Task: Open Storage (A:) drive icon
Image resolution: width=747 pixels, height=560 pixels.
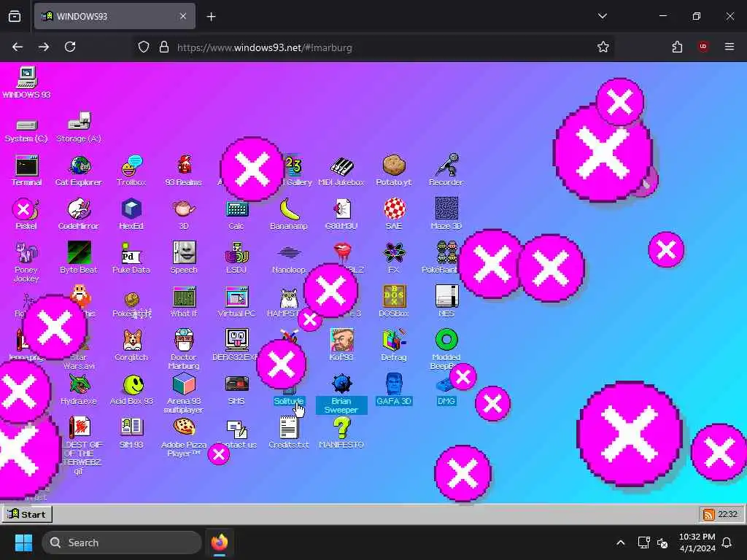Action: [x=79, y=121]
